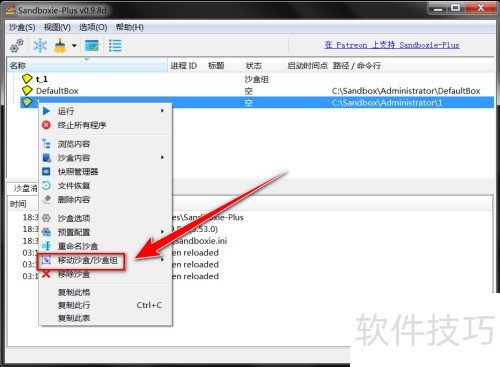Click the yellow box icon beside t_1
The width and height of the screenshot is (500, 367).
(27, 79)
